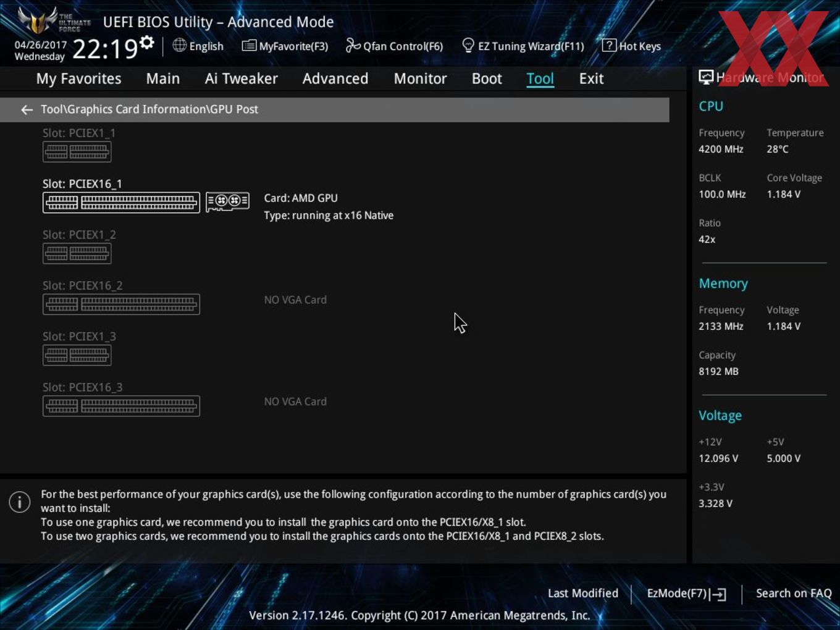Click the globe language icon

point(179,45)
